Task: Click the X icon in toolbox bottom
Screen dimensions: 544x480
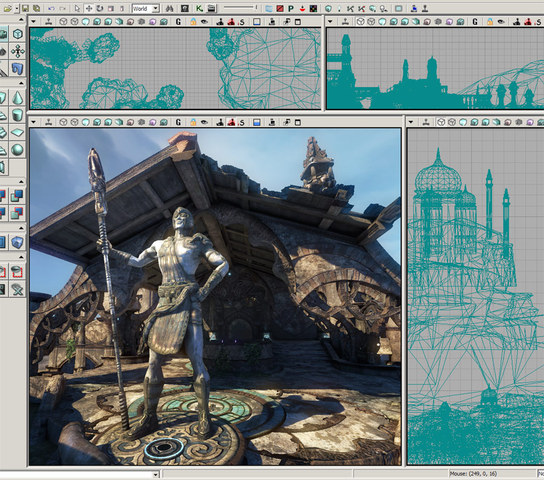Action: pyautogui.click(x=17, y=289)
